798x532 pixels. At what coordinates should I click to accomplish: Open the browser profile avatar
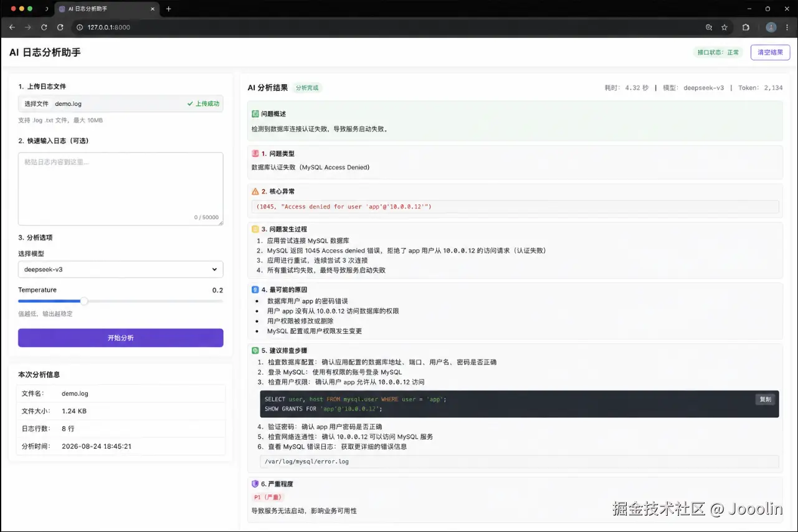(x=771, y=27)
